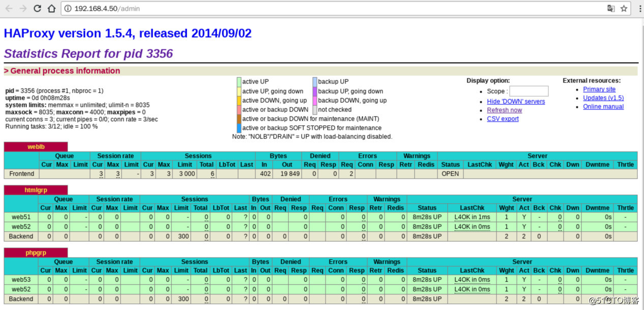
Task: Click web51 server row name
Action: click(21, 217)
